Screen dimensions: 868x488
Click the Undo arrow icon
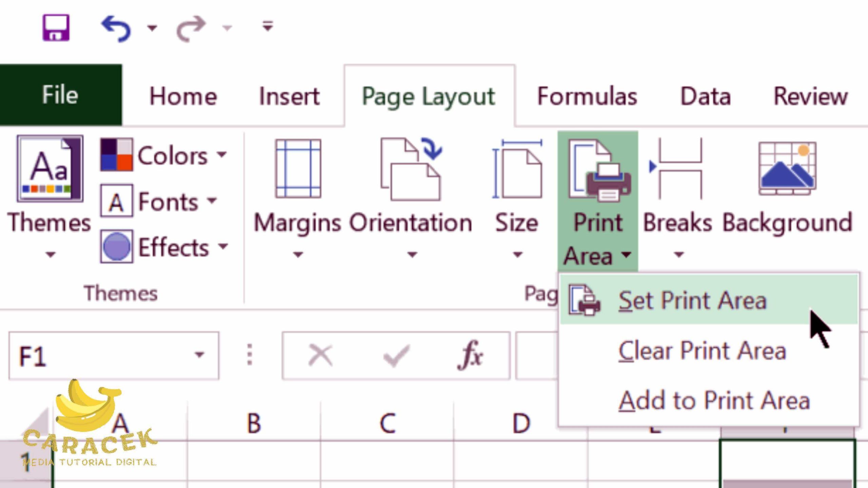[116, 28]
